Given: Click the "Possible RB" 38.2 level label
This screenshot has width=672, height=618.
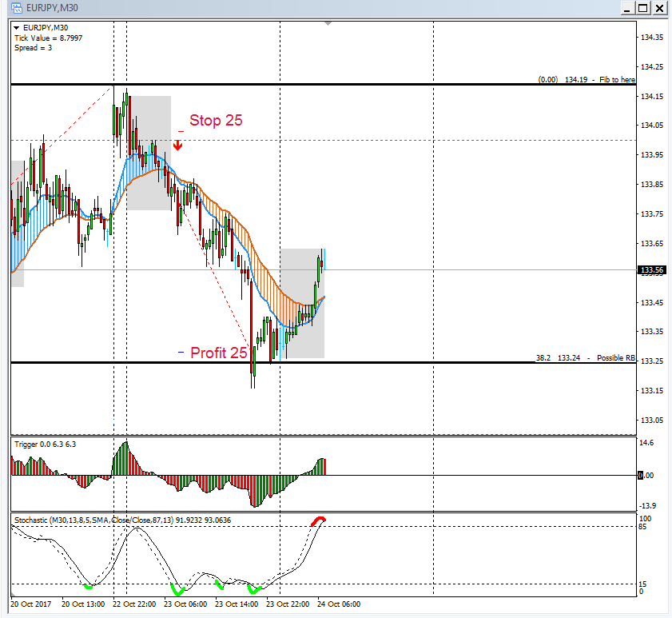Looking at the screenshot, I should point(586,358).
